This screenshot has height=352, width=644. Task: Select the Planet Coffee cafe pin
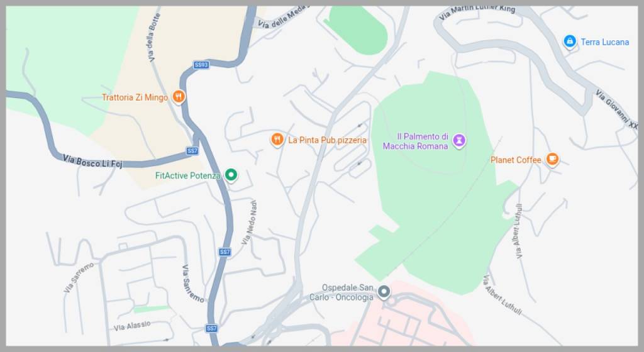pos(552,159)
